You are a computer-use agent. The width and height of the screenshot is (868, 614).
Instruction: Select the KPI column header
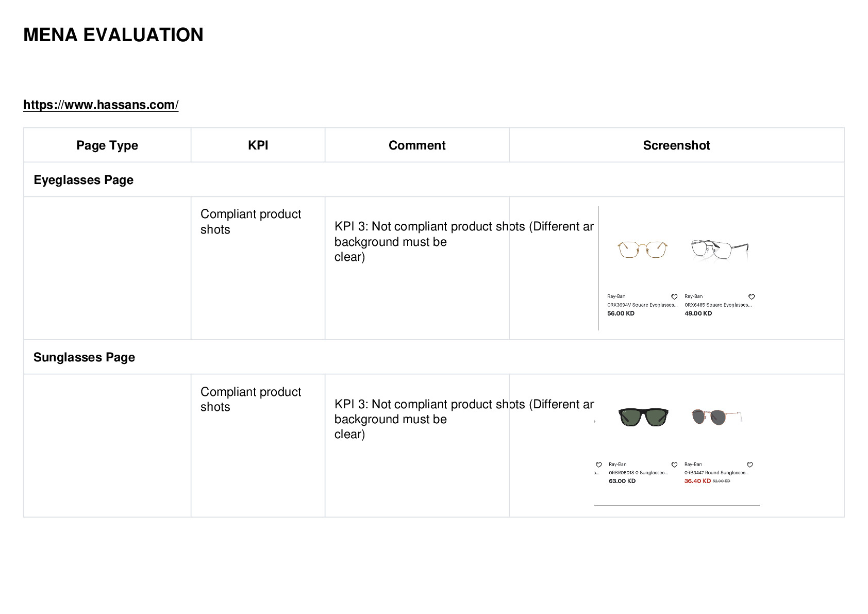tap(258, 145)
